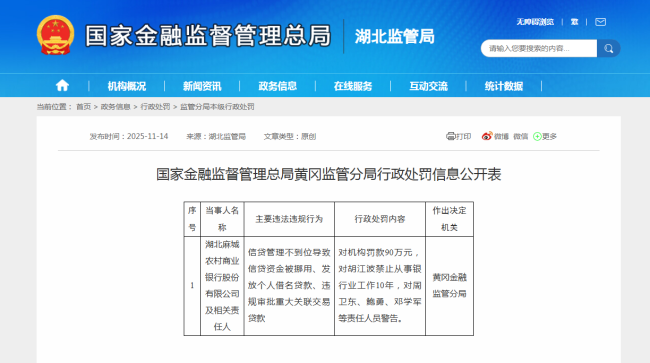Viewport: 650px width, 363px height.
Task: Click the 作出决定机关 column header
Action: click(449, 219)
